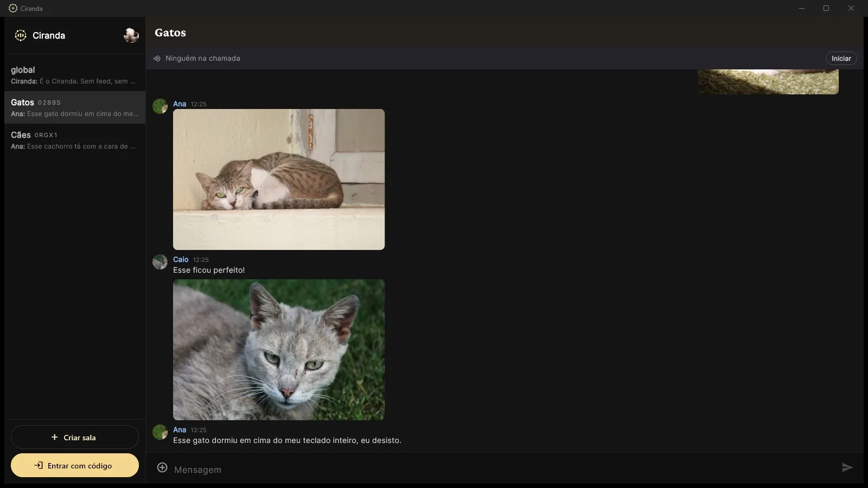Maximize the Ciranda window
This screenshot has height=488, width=868.
point(826,8)
